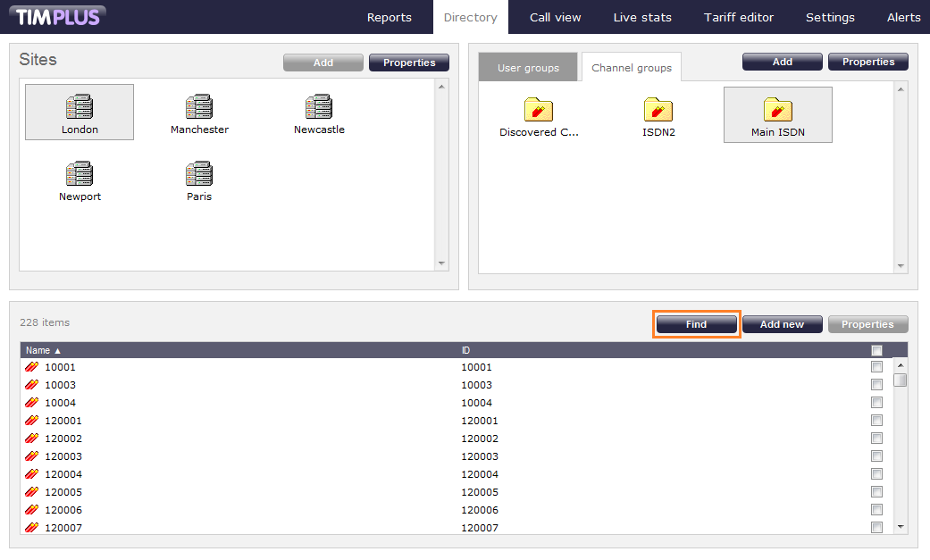The image size is (930, 560).
Task: Tick the checkbox for channel 120001
Action: click(876, 421)
